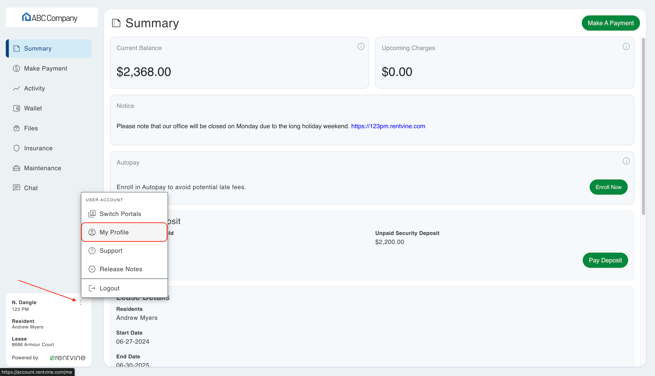Click the Files icon in sidebar
The image size is (655, 376).
tap(16, 128)
